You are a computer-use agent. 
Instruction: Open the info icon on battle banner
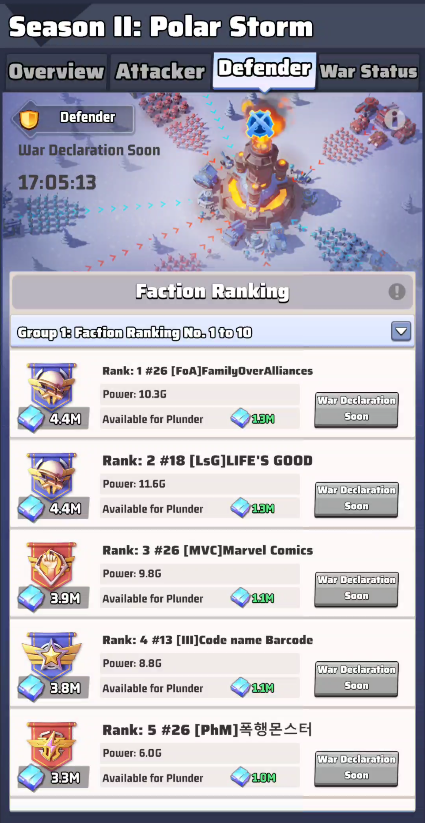(394, 120)
